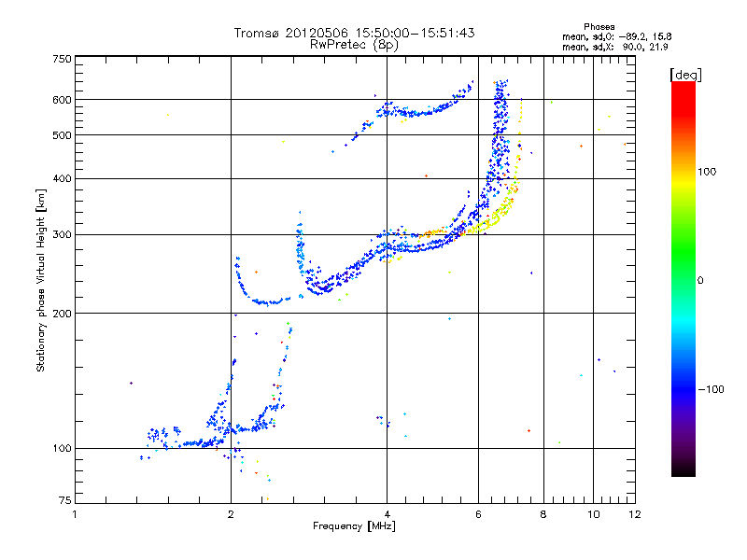Screen dimensions: 747x560
Task: Click the 750 tick label on height axis
Action: tap(62, 59)
